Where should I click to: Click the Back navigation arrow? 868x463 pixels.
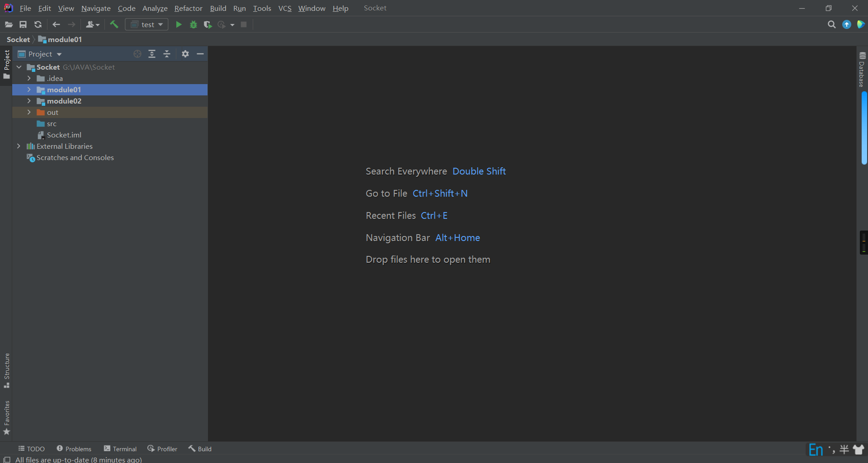click(57, 24)
